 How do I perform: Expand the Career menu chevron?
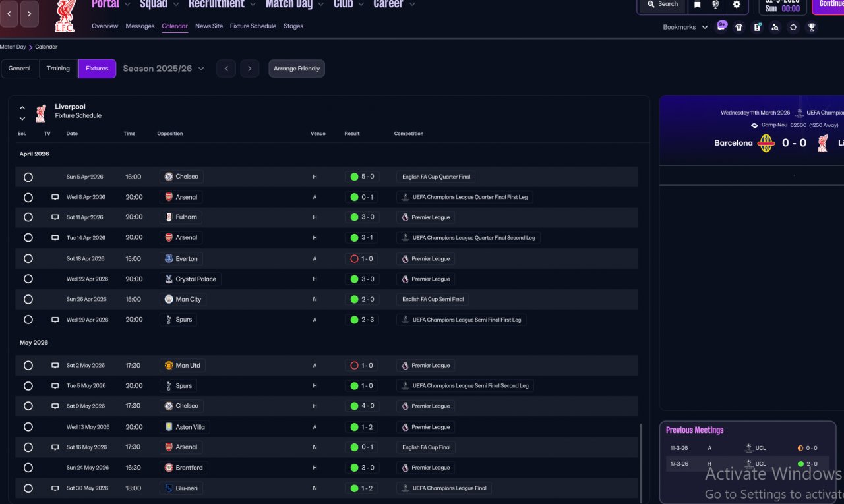pyautogui.click(x=412, y=4)
